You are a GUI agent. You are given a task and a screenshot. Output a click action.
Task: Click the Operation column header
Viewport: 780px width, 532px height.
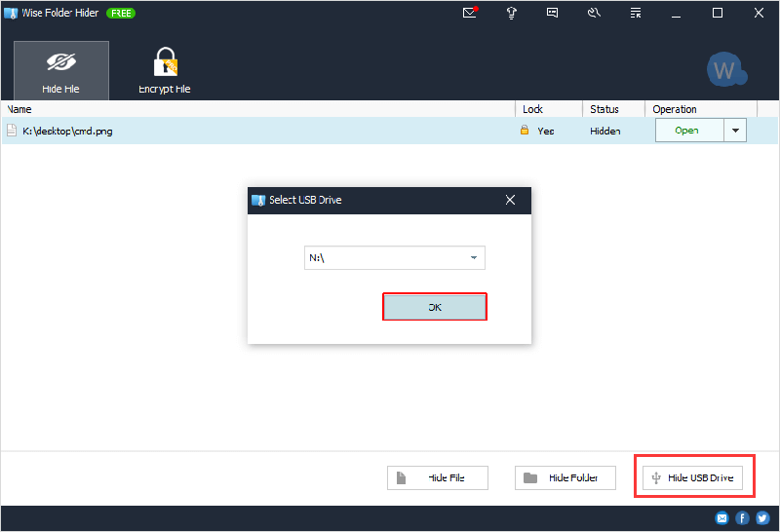pyautogui.click(x=701, y=109)
